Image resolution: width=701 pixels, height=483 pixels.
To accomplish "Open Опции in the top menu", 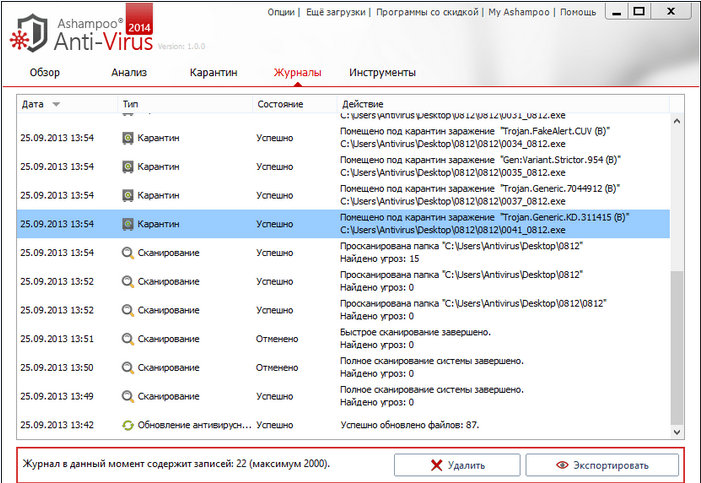I will click(x=281, y=12).
